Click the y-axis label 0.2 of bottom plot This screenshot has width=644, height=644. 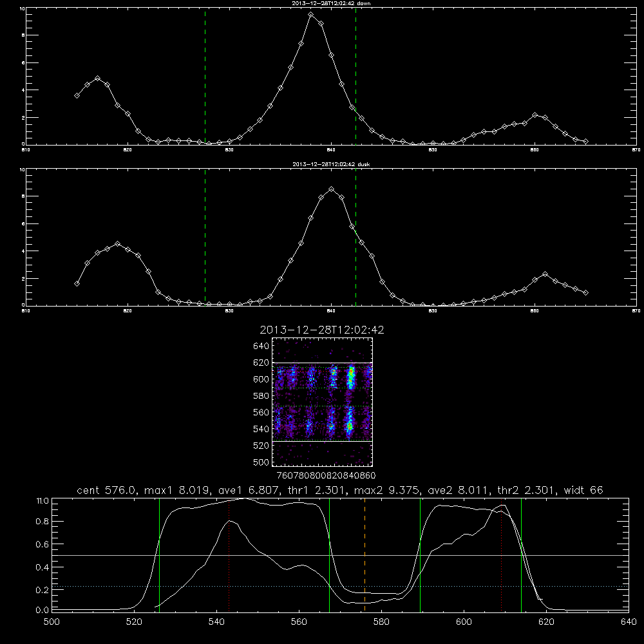(x=43, y=590)
